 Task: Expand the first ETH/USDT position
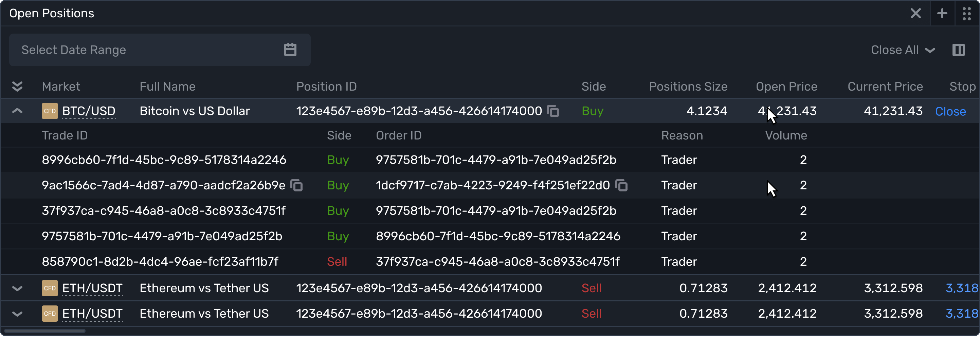(17, 288)
